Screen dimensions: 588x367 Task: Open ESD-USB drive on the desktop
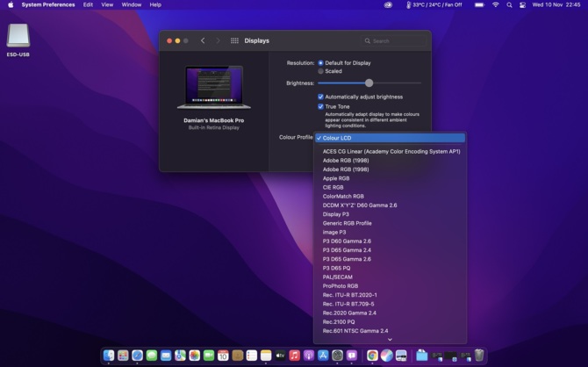pyautogui.click(x=18, y=40)
